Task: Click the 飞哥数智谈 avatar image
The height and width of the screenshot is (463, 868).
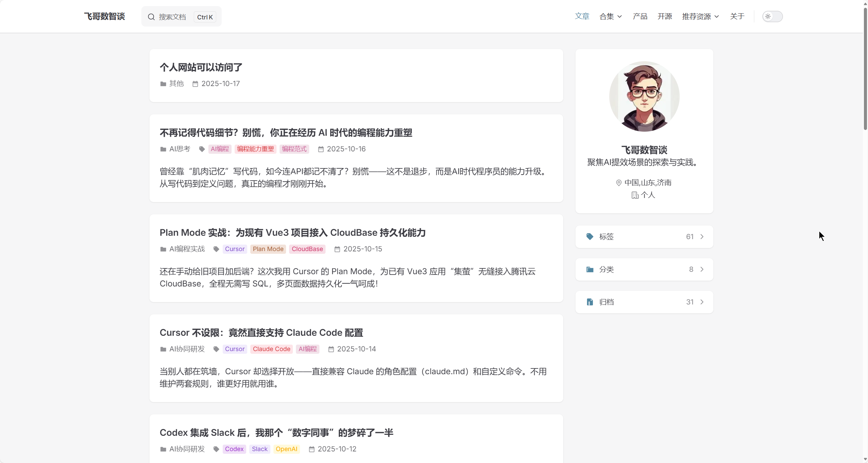Action: 644,96
